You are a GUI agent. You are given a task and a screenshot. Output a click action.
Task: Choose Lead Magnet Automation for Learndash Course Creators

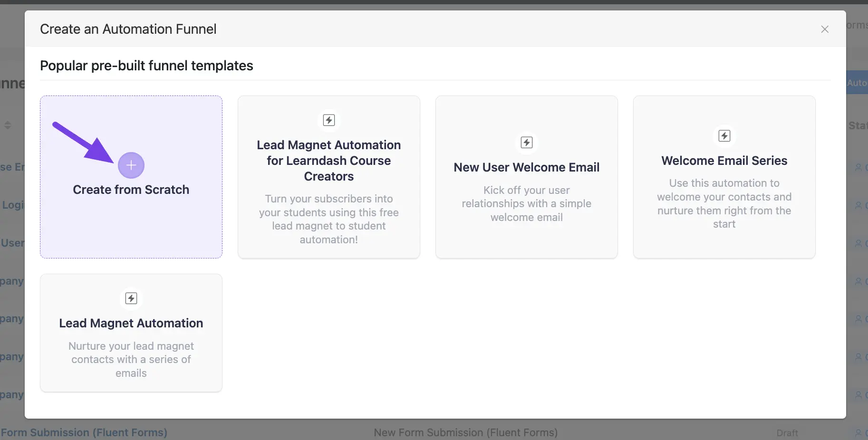click(x=329, y=161)
